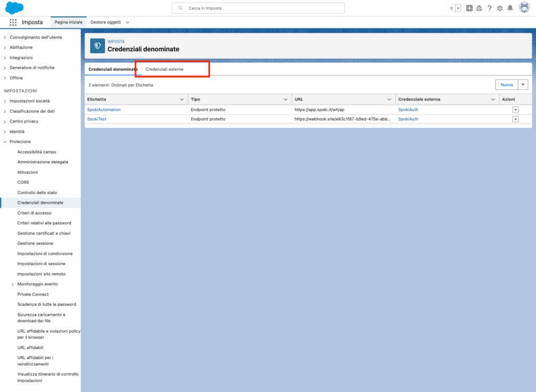Viewport: 536px width, 392px height.
Task: Click the favorites star icon
Action: pyautogui.click(x=451, y=8)
